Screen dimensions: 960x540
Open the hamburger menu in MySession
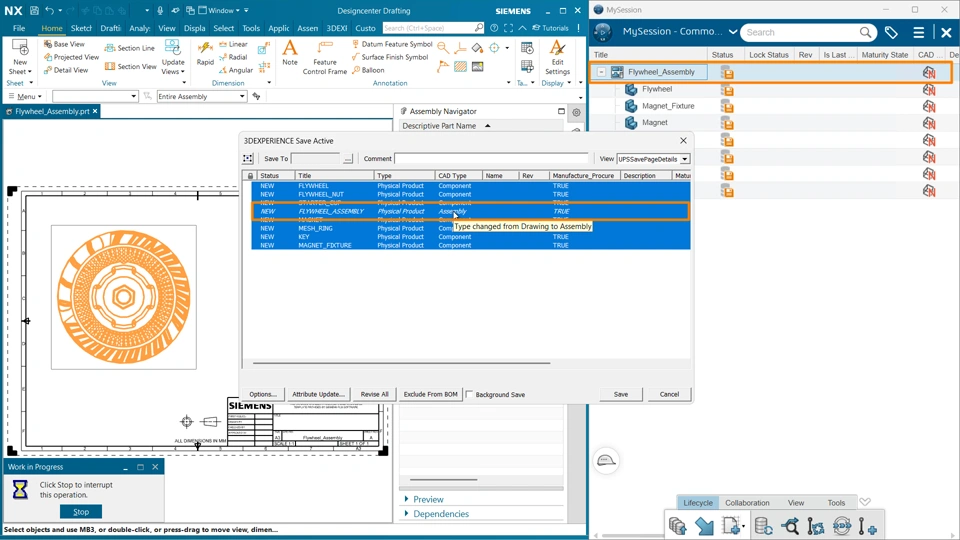click(x=919, y=32)
